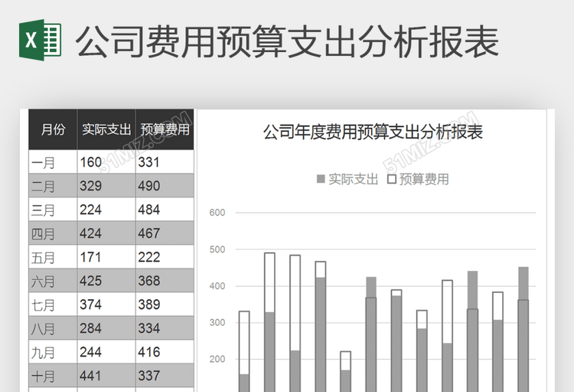Select the page title 公司费用预算支出分析报表

coord(288,42)
